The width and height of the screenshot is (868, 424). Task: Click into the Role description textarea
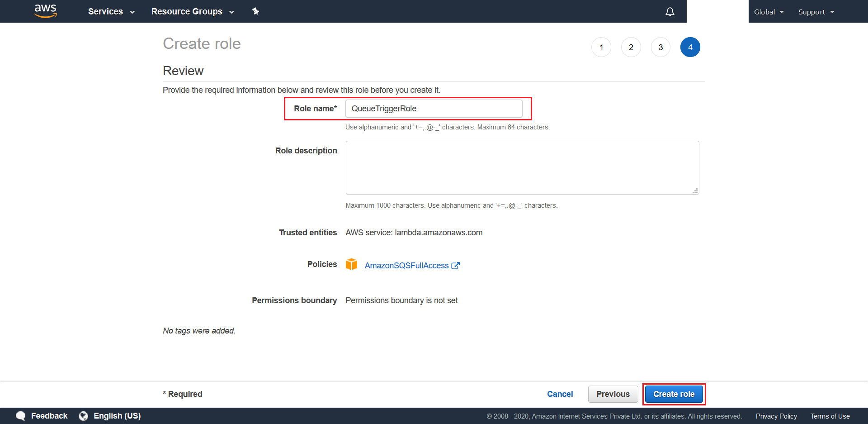(x=522, y=167)
